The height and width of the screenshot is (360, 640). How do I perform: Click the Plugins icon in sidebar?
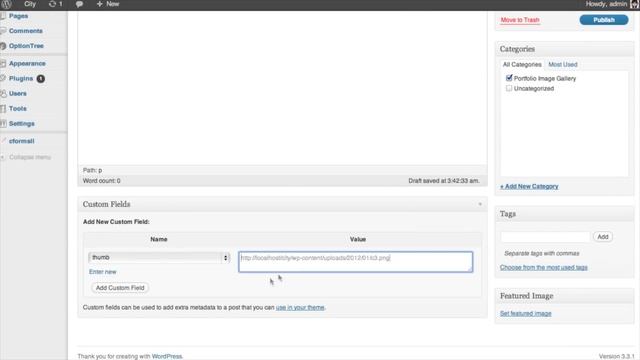[x=3, y=78]
